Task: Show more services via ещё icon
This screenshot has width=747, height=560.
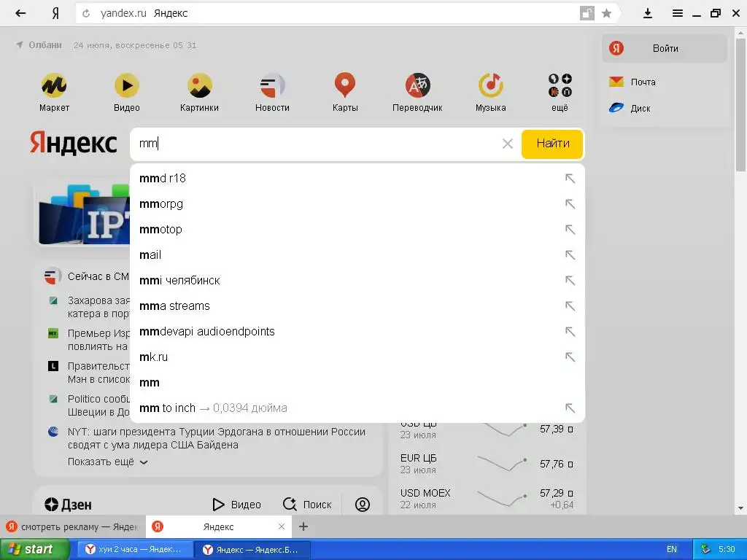Action: click(560, 93)
